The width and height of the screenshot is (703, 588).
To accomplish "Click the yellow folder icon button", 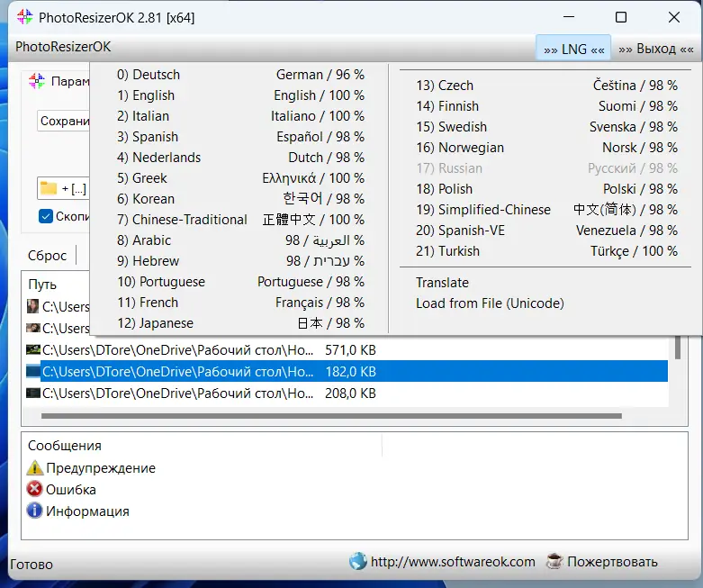I will [49, 188].
